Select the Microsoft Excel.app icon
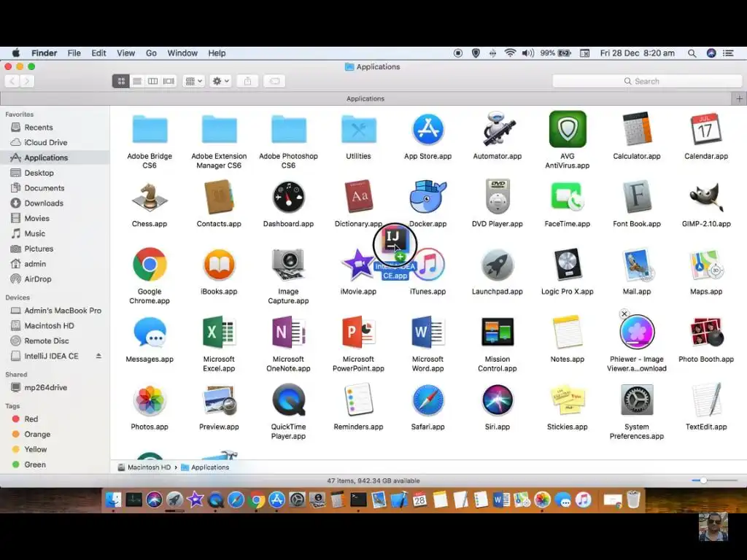 [x=219, y=332]
